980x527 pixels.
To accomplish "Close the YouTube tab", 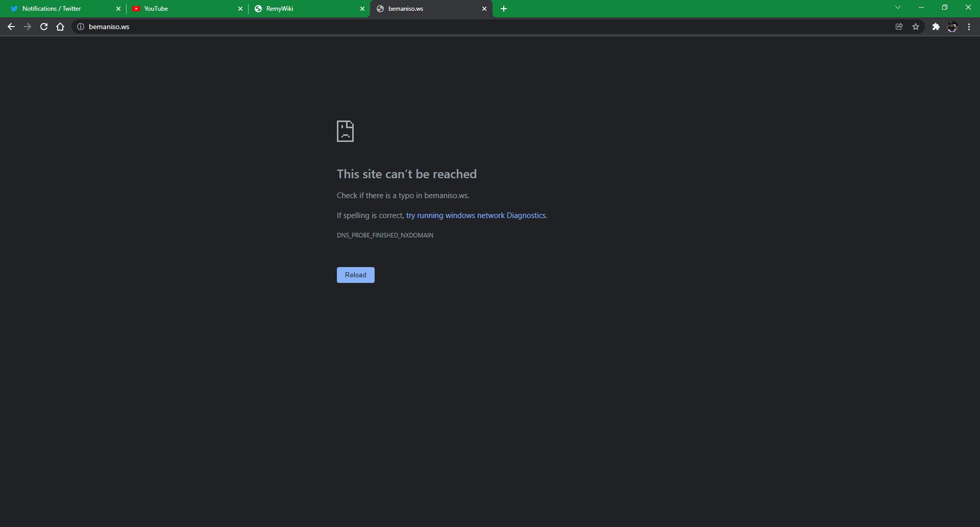I will (240, 9).
